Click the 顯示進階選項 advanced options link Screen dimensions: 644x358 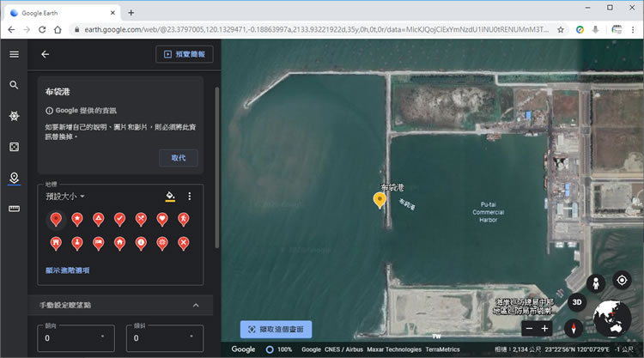tap(67, 270)
